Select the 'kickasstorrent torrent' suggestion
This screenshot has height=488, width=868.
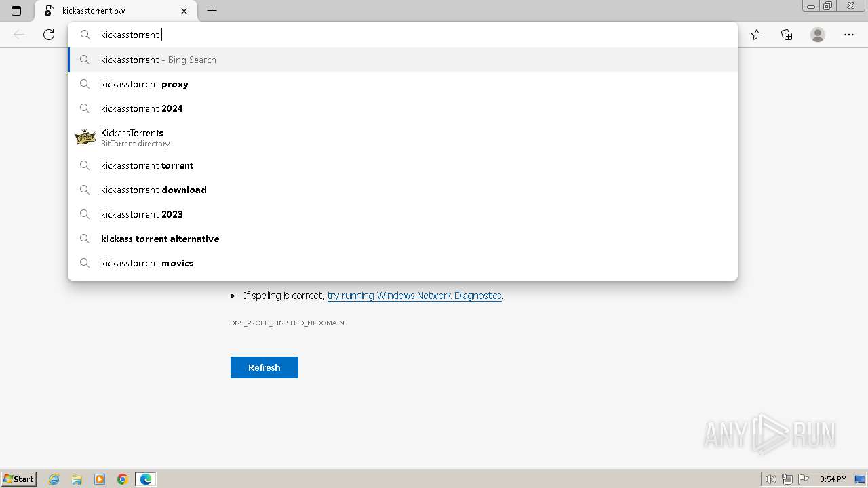(403, 165)
